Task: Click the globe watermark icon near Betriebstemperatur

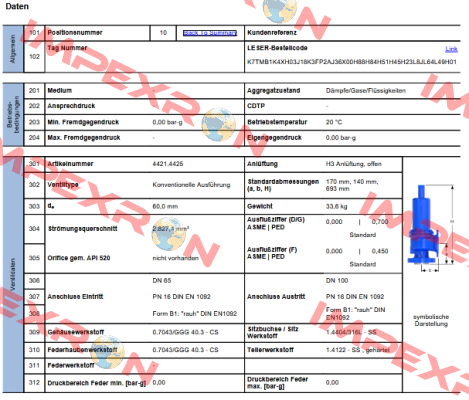Action: [219, 124]
